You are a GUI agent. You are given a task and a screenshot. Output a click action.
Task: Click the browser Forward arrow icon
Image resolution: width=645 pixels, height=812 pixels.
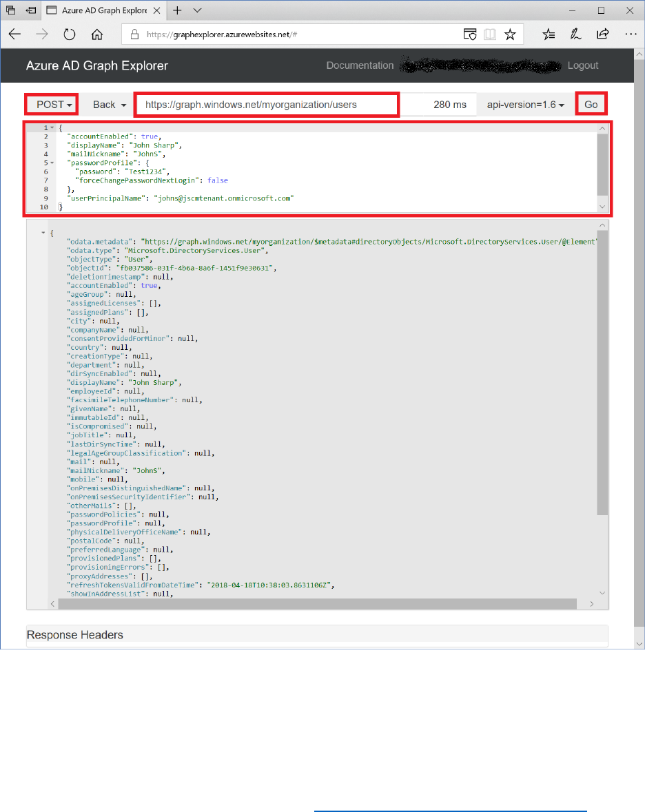[42, 34]
